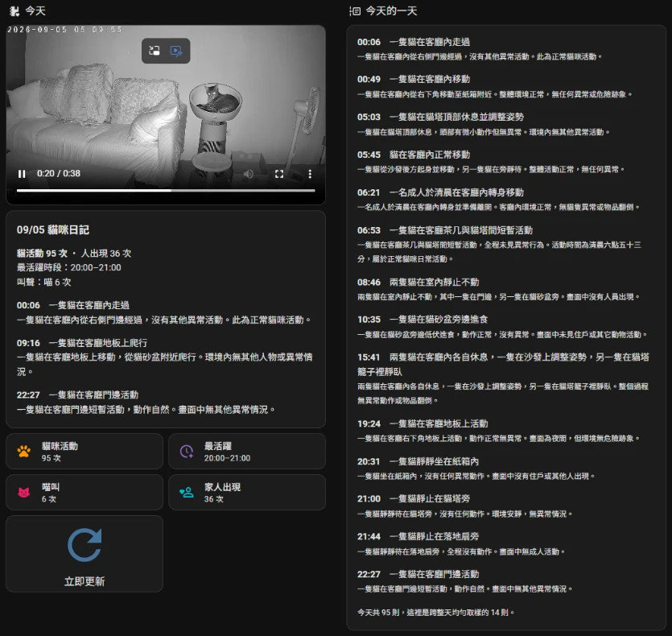This screenshot has height=636, width=672.
Task: Click the purple clock 最活躍 icon
Action: tap(187, 451)
